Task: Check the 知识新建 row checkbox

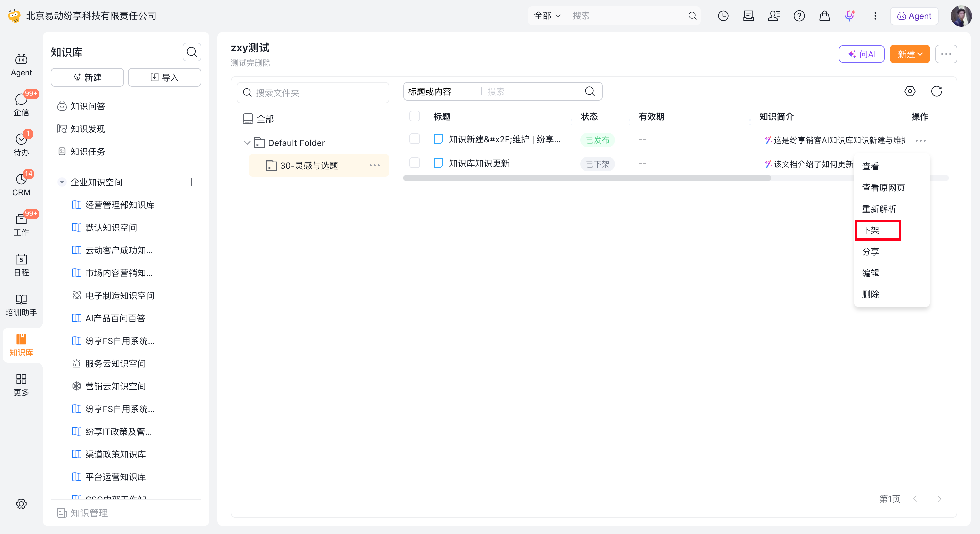Action: (414, 139)
